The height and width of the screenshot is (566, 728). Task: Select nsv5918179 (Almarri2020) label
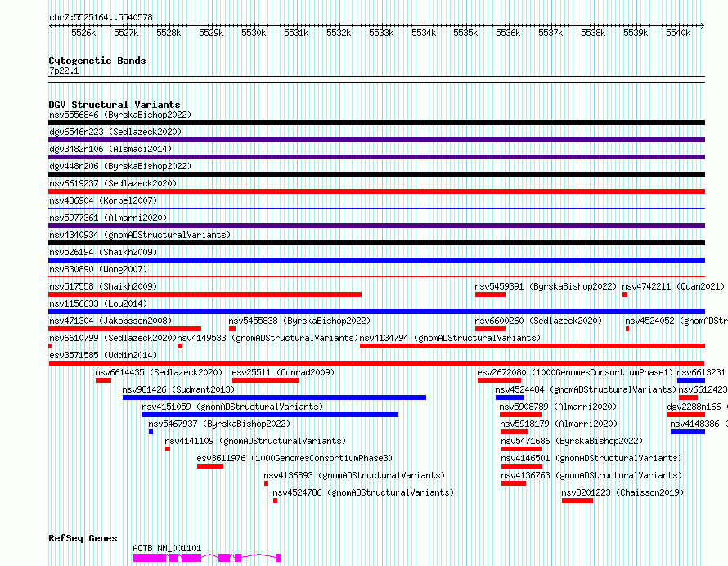tap(559, 424)
